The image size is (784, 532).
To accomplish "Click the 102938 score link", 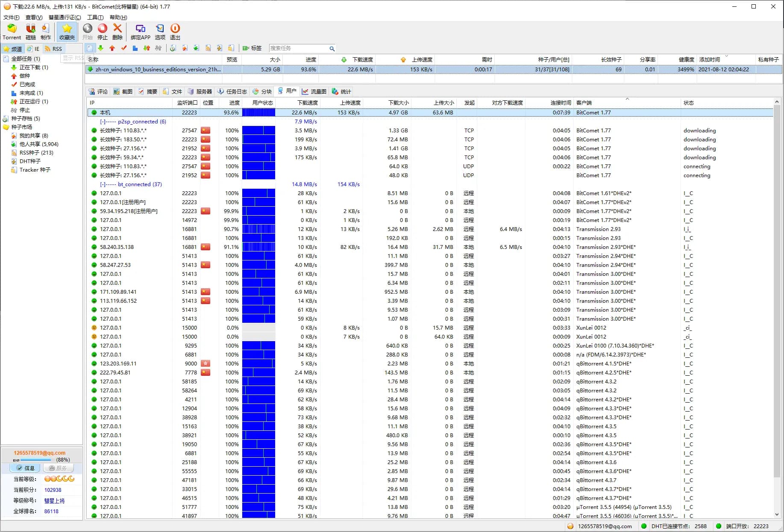I will tap(53, 490).
